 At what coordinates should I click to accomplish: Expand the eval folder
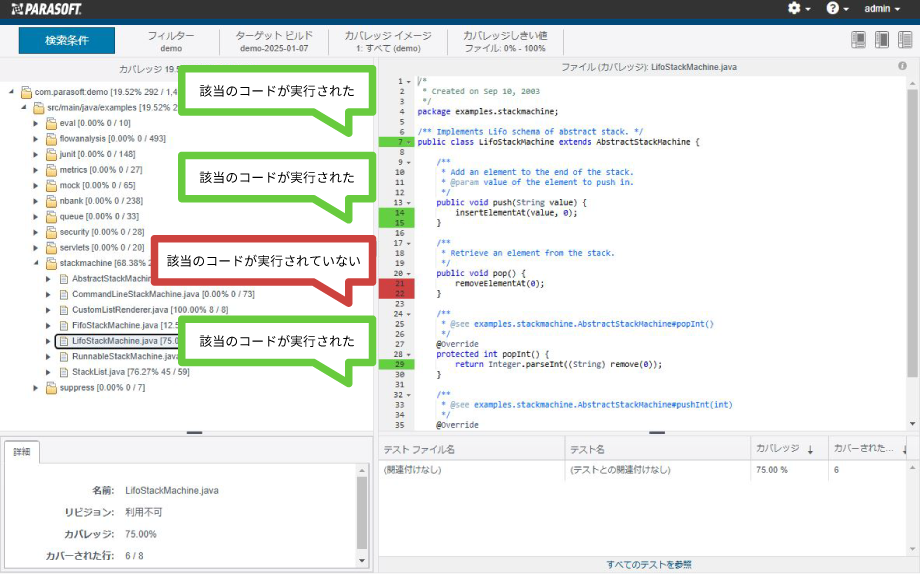pos(36,123)
